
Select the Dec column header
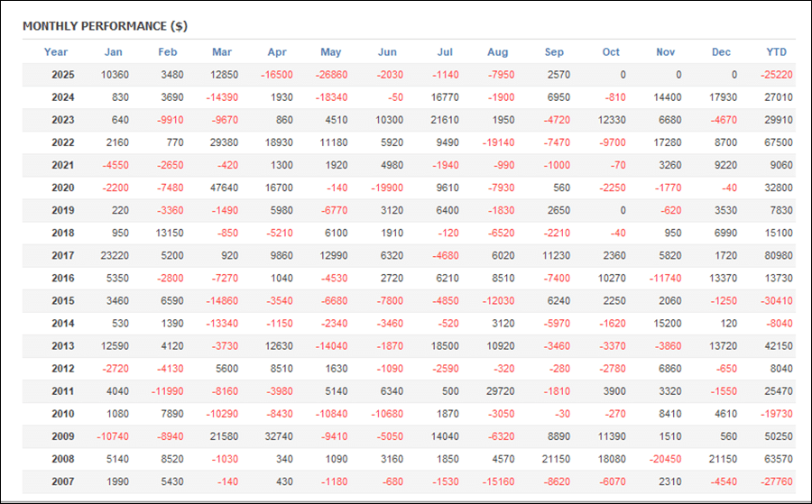(721, 51)
